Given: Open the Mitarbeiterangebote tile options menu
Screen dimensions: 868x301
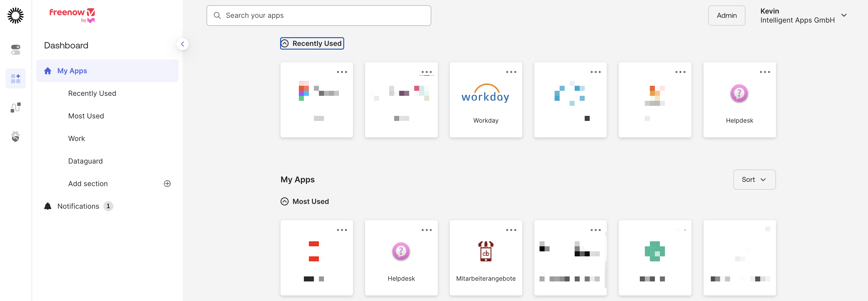Looking at the screenshot, I should pos(511,230).
